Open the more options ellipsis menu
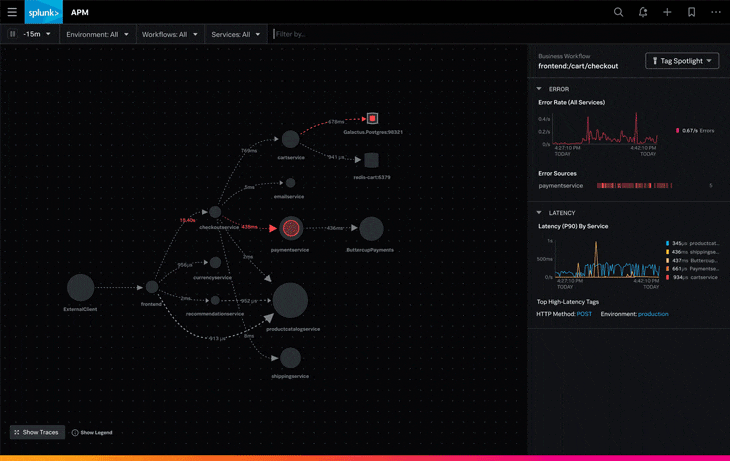 [716, 12]
